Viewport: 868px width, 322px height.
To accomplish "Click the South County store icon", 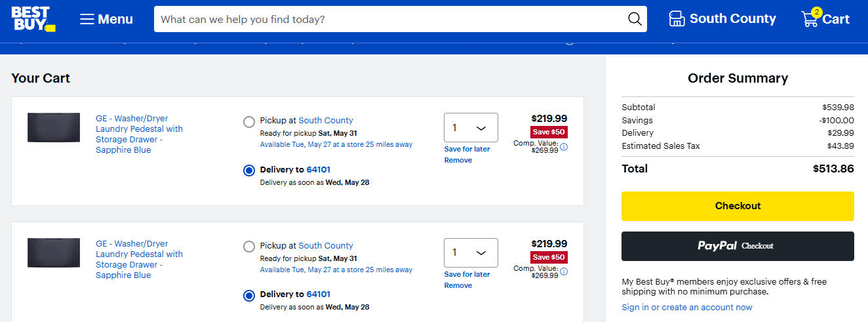I will point(677,19).
